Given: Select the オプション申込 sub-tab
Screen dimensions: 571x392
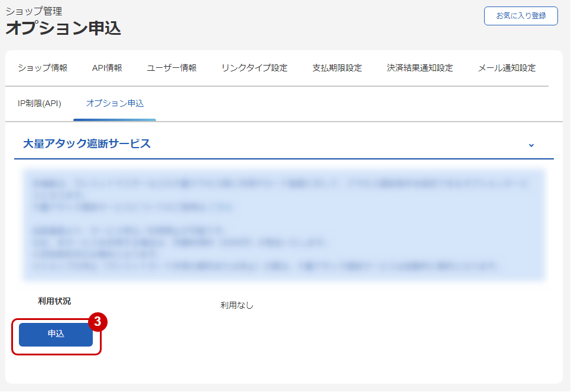Looking at the screenshot, I should (x=114, y=102).
